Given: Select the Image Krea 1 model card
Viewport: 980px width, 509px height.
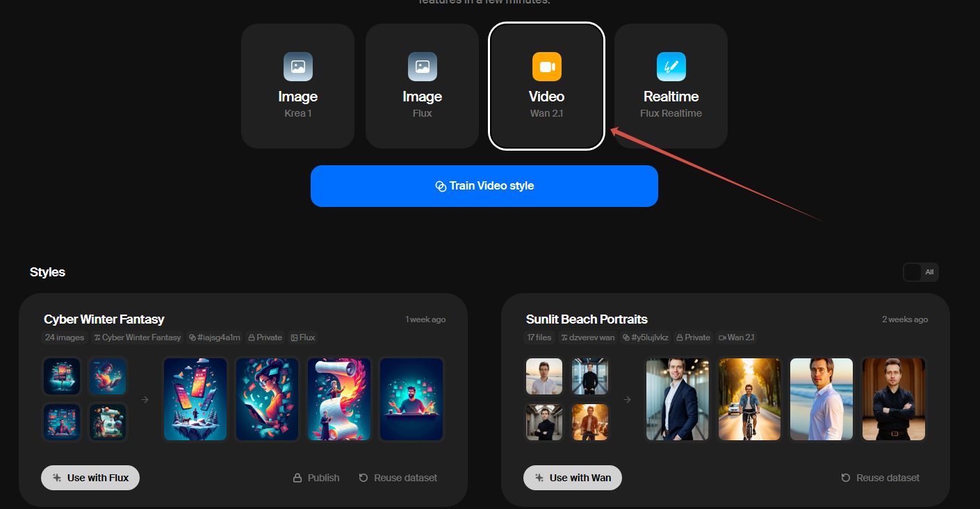Looking at the screenshot, I should click(297, 86).
